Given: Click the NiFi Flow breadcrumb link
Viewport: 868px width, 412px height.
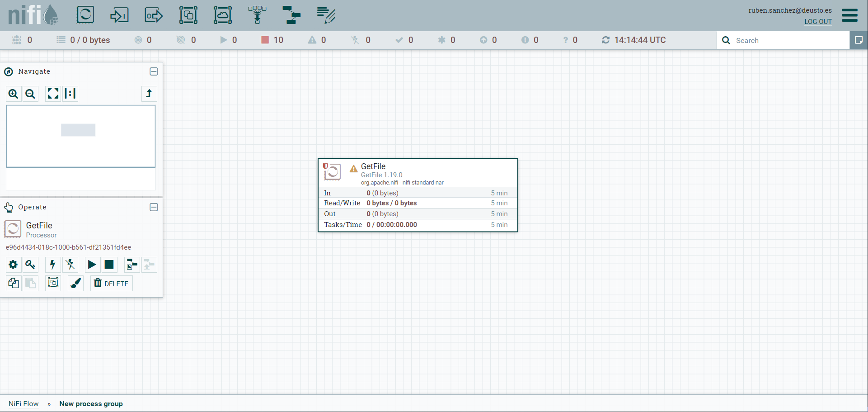Looking at the screenshot, I should pyautogui.click(x=23, y=404).
